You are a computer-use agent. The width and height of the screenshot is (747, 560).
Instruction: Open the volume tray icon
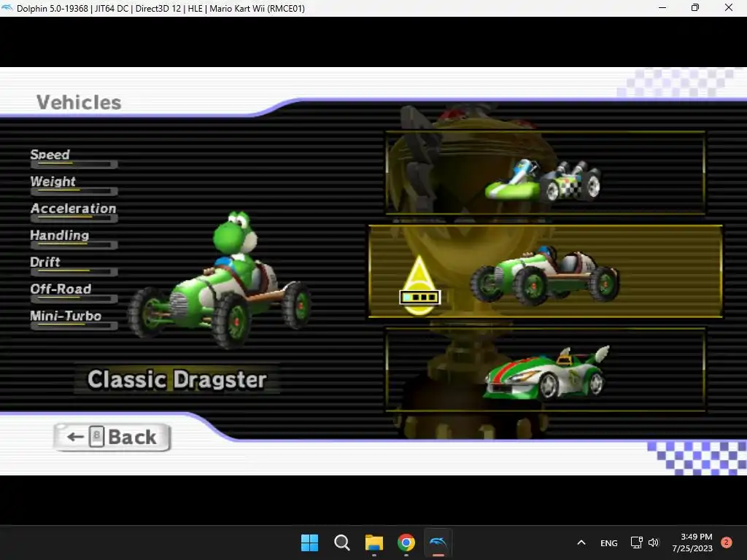(x=654, y=542)
